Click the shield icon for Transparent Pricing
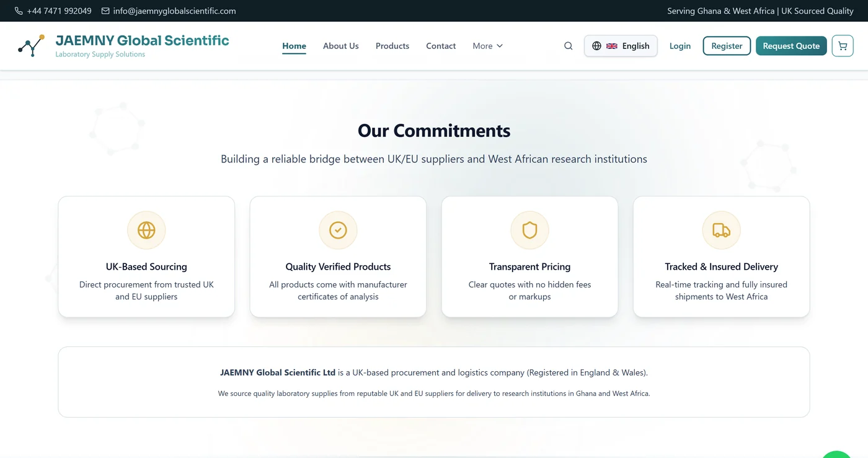The height and width of the screenshot is (458, 868). coord(529,230)
